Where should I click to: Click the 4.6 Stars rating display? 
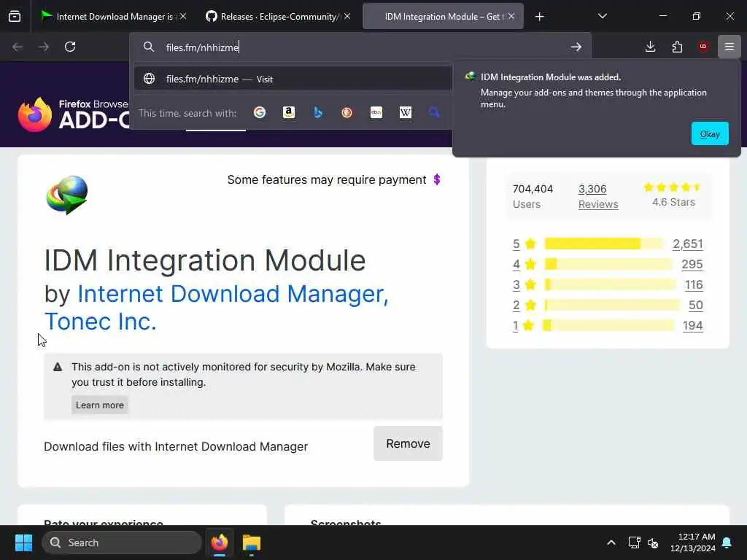tap(673, 195)
